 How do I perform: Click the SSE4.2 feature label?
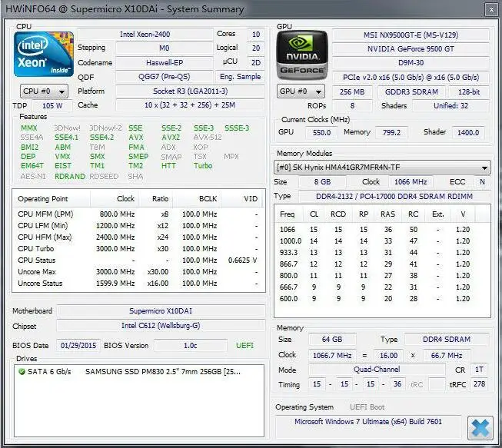101,138
